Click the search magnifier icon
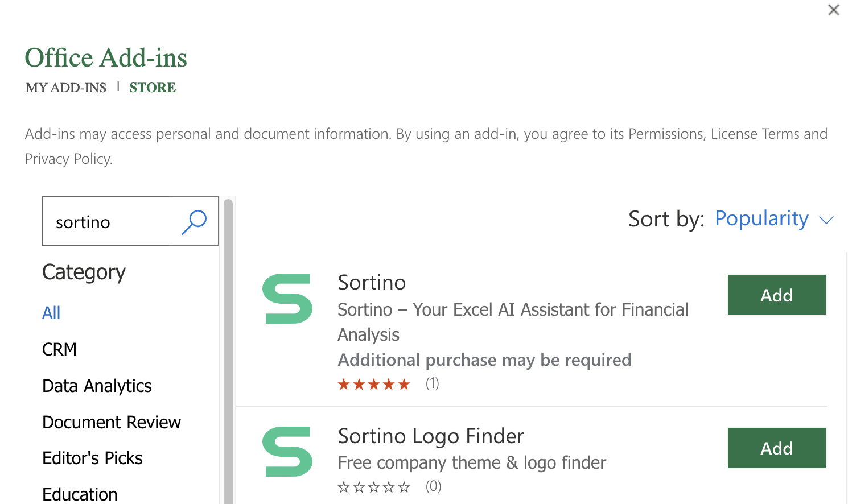 (194, 221)
